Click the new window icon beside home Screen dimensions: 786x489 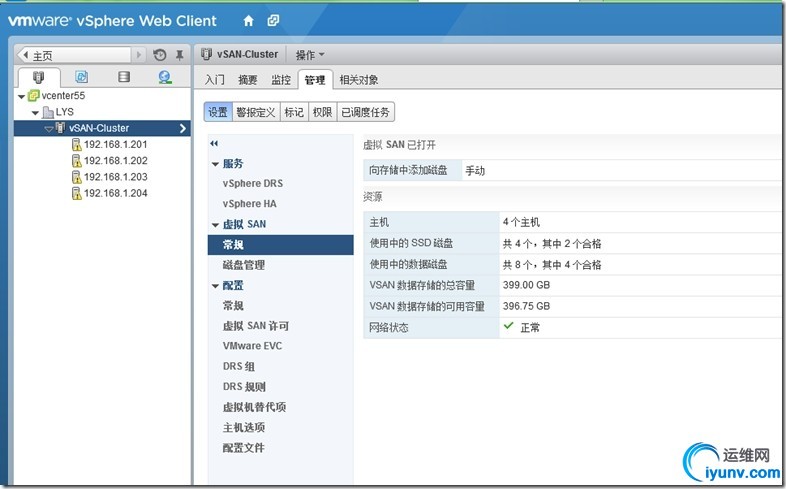point(273,21)
